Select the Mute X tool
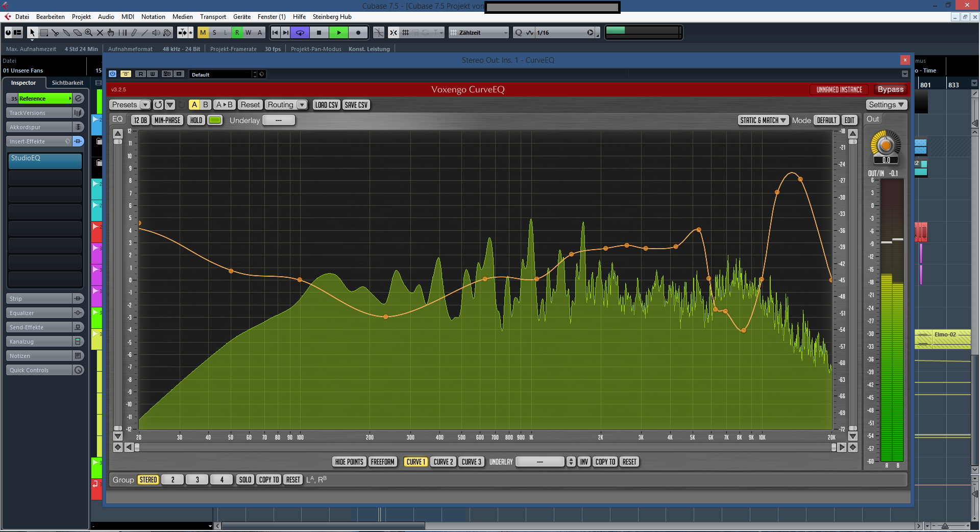 100,33
